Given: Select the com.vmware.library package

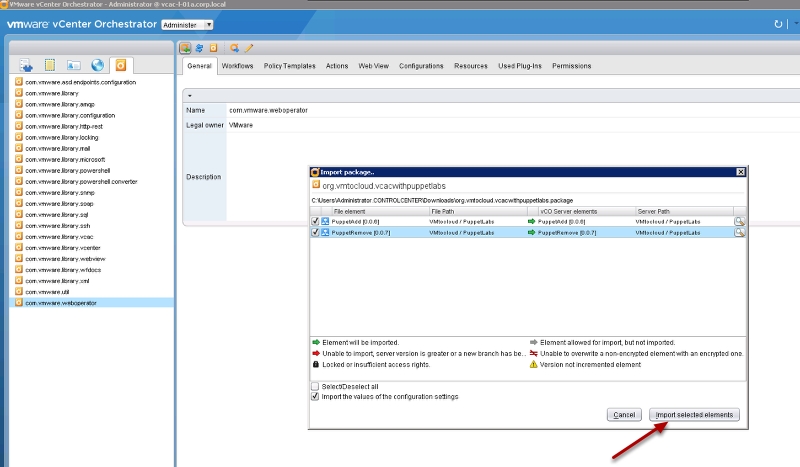Looking at the screenshot, I should (x=52, y=93).
